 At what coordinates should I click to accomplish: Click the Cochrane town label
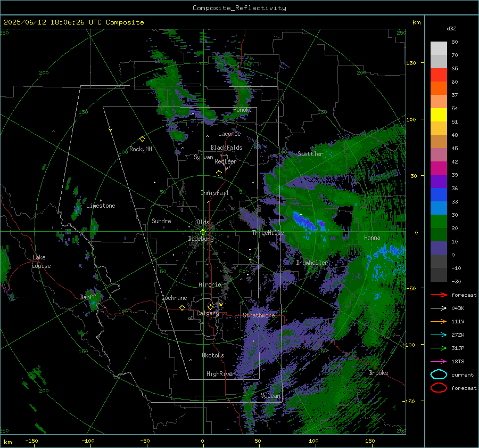(x=174, y=298)
